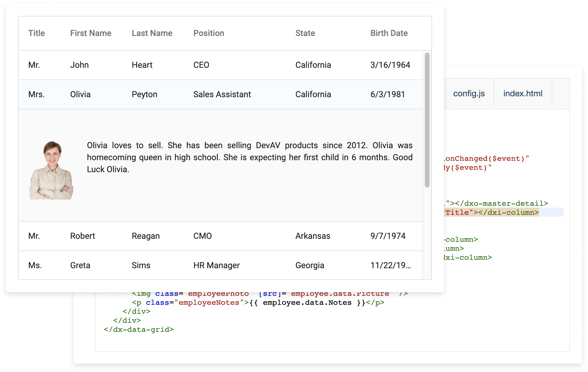Viewport: 588px width, 372px height.
Task: Click Olivia's Sales Assistant position cell
Action: (x=222, y=94)
